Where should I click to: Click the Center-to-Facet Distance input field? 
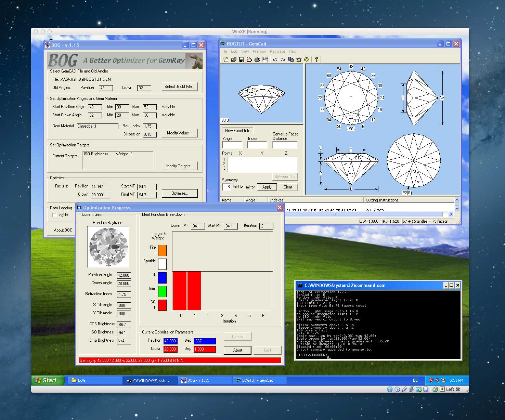point(285,145)
